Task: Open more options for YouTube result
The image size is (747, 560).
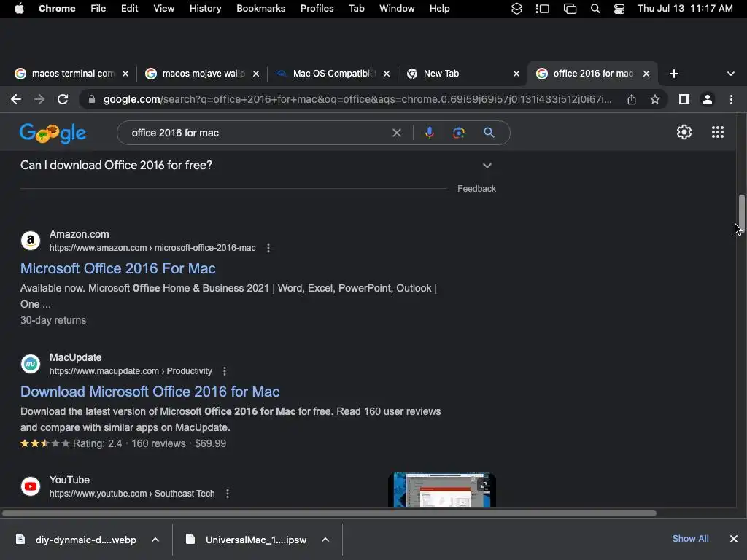Action: (228, 494)
